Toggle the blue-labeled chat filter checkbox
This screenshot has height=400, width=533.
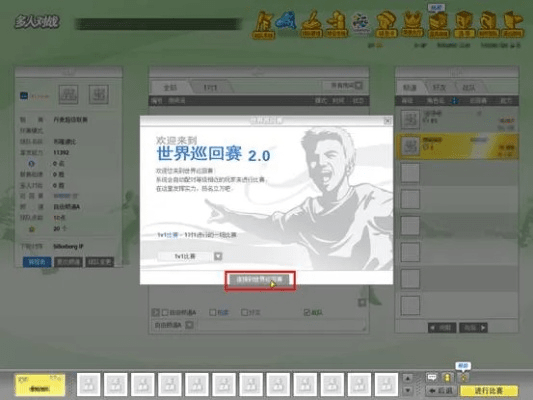click(213, 312)
